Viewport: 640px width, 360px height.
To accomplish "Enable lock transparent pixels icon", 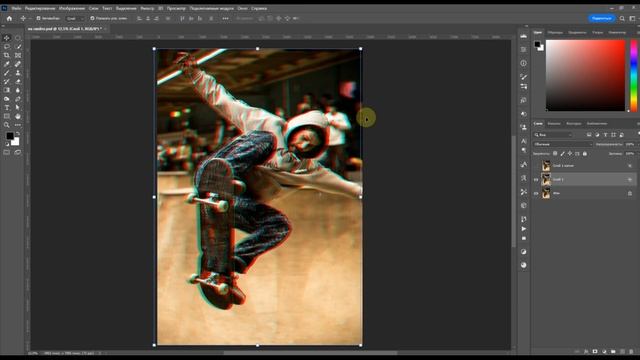I will tap(555, 153).
